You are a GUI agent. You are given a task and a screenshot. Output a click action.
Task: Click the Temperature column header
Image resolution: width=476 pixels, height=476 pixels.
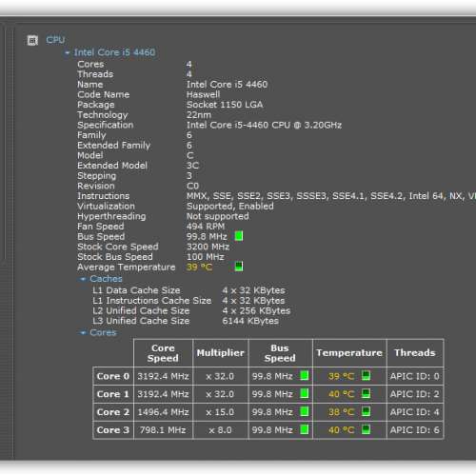coord(349,353)
